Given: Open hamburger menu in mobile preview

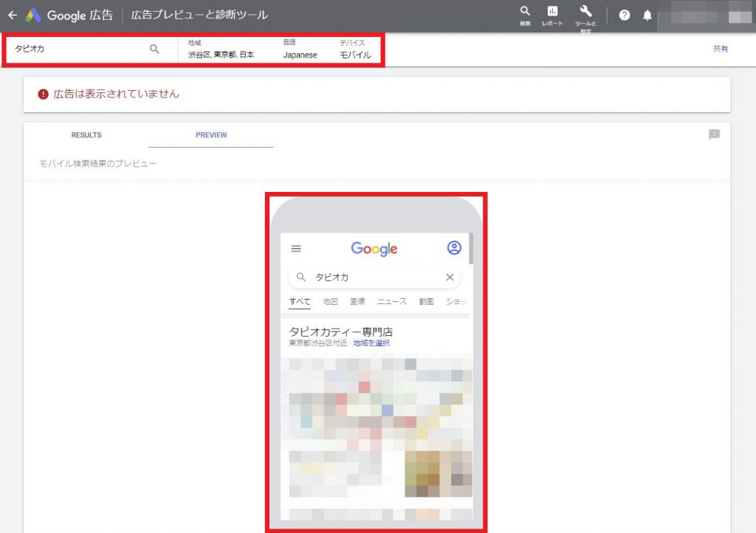Looking at the screenshot, I should click(x=296, y=249).
